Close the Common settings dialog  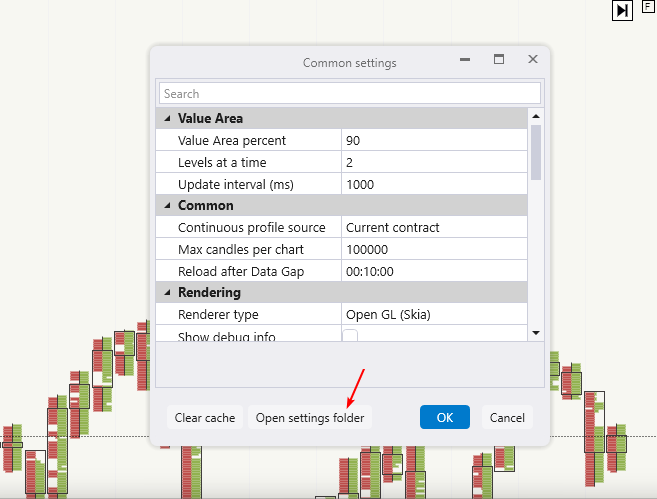point(533,61)
